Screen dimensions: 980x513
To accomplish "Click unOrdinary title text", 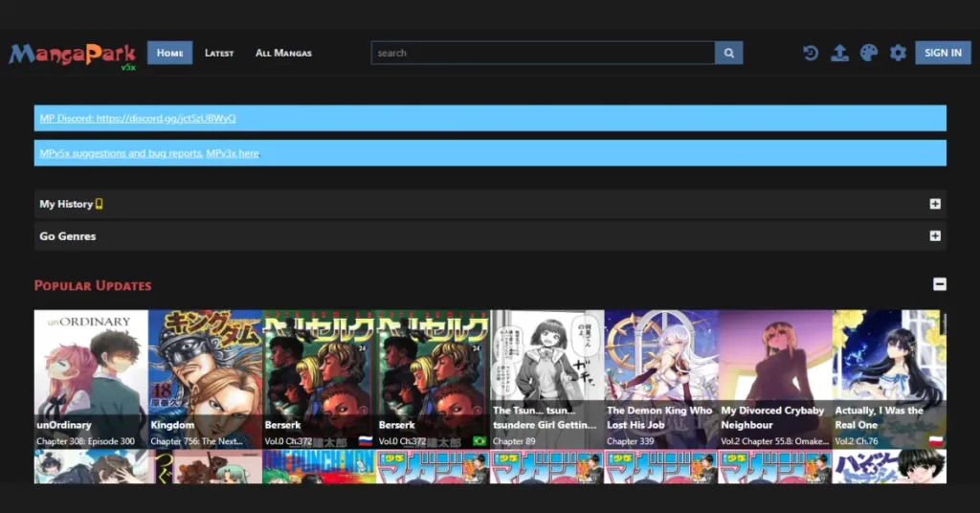I will tap(64, 425).
